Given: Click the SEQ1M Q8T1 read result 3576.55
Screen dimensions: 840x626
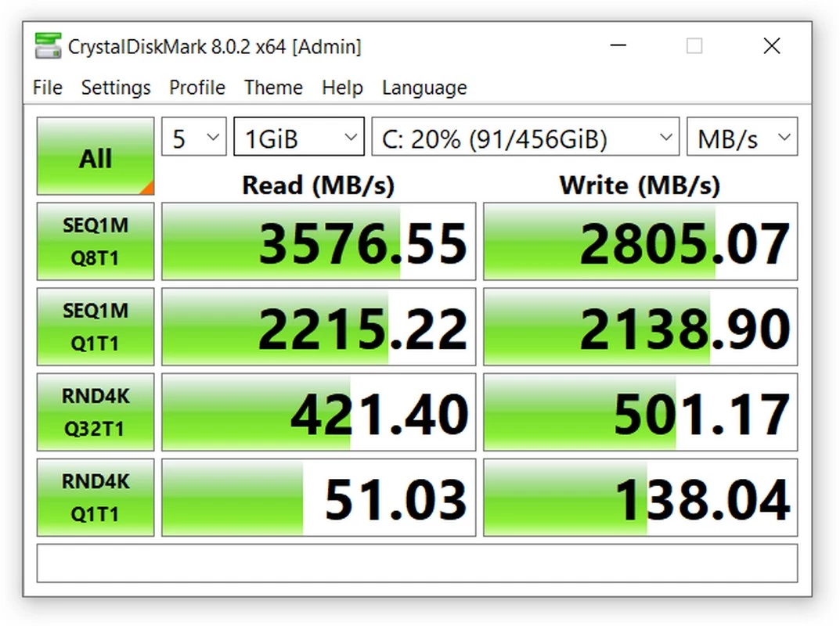Looking at the screenshot, I should (319, 242).
